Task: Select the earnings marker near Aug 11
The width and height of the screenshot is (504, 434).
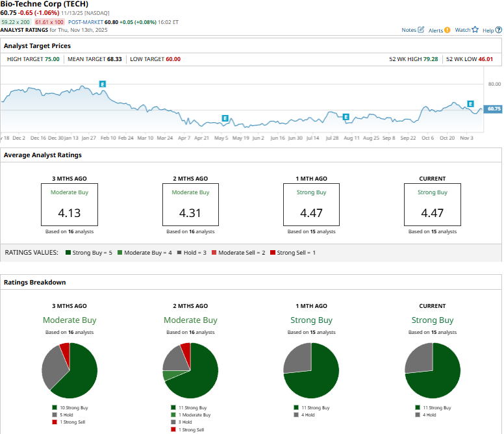Action: pos(346,118)
